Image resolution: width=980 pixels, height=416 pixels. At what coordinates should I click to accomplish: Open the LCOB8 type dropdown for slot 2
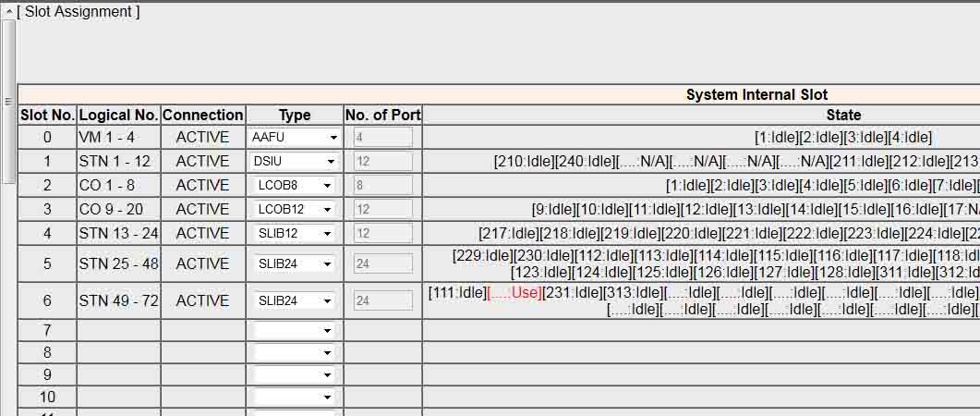point(295,185)
